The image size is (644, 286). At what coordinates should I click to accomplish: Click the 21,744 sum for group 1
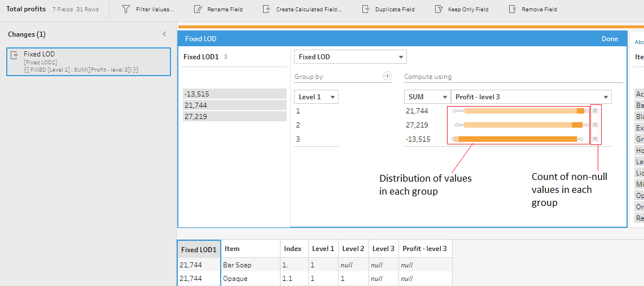(417, 111)
